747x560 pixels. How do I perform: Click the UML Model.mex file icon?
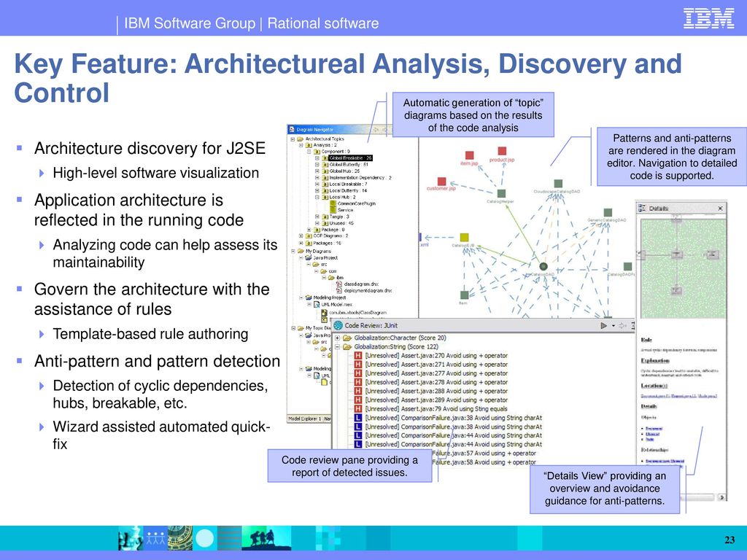pos(317,304)
